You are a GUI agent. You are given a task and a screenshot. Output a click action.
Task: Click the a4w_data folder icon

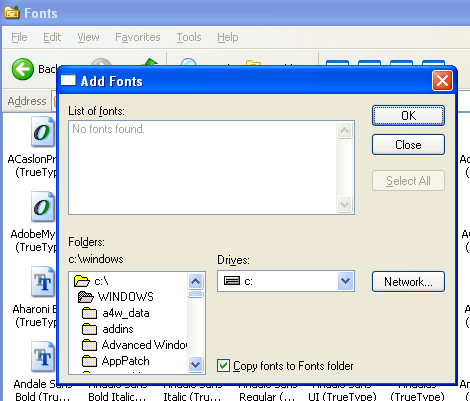pos(89,313)
